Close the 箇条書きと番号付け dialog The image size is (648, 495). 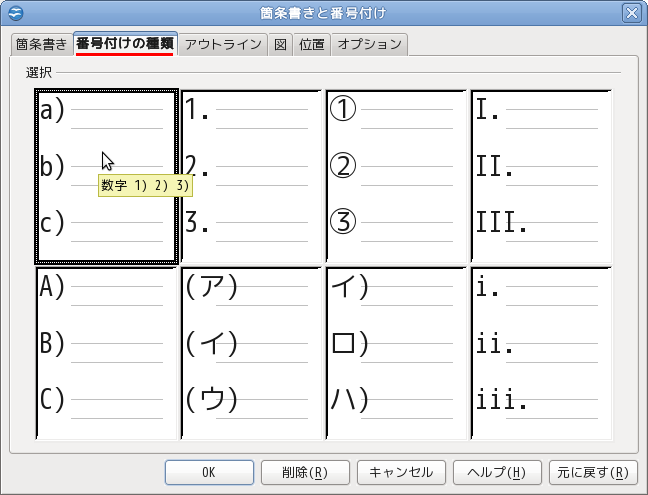632,13
